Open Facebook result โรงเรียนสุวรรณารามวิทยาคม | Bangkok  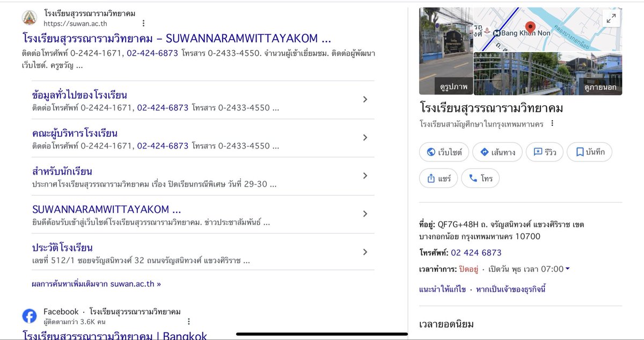point(115,336)
